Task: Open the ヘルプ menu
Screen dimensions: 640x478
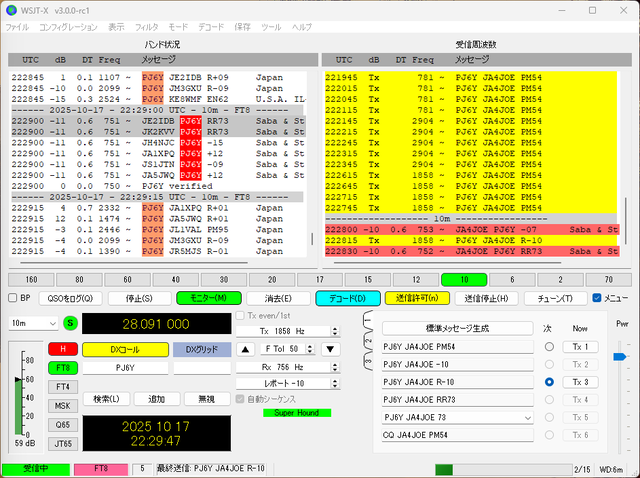Action: tap(302, 27)
